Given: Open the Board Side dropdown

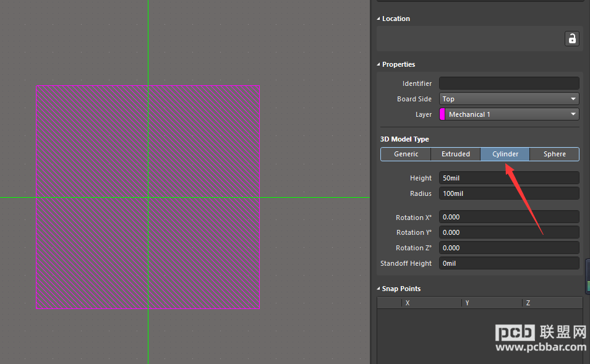Looking at the screenshot, I should (509, 99).
